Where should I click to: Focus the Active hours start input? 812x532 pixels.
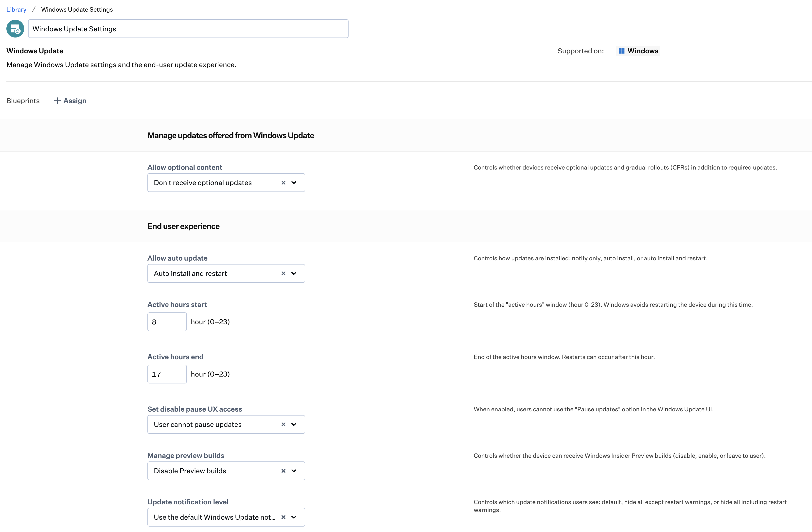(x=167, y=322)
